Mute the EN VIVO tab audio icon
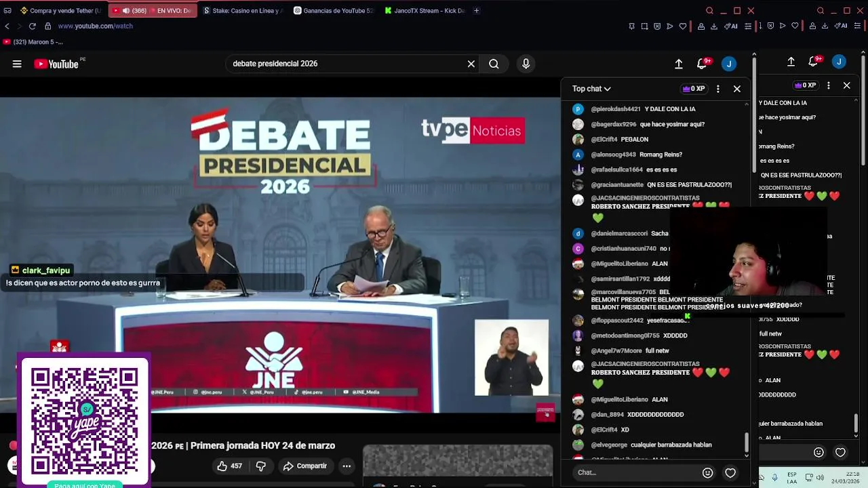868x488 pixels. point(126,10)
